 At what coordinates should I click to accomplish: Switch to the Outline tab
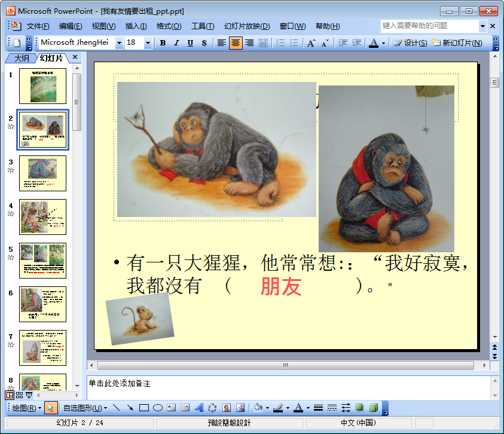click(x=22, y=58)
